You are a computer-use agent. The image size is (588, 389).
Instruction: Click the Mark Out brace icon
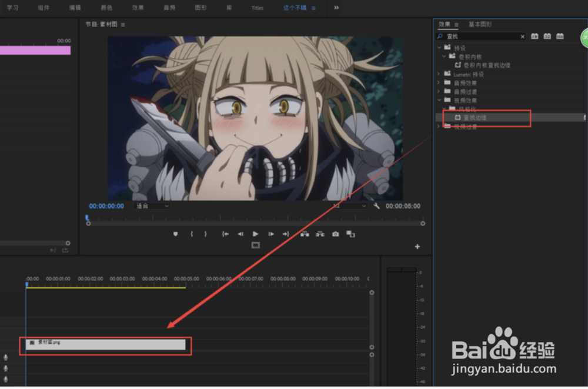pyautogui.click(x=205, y=234)
